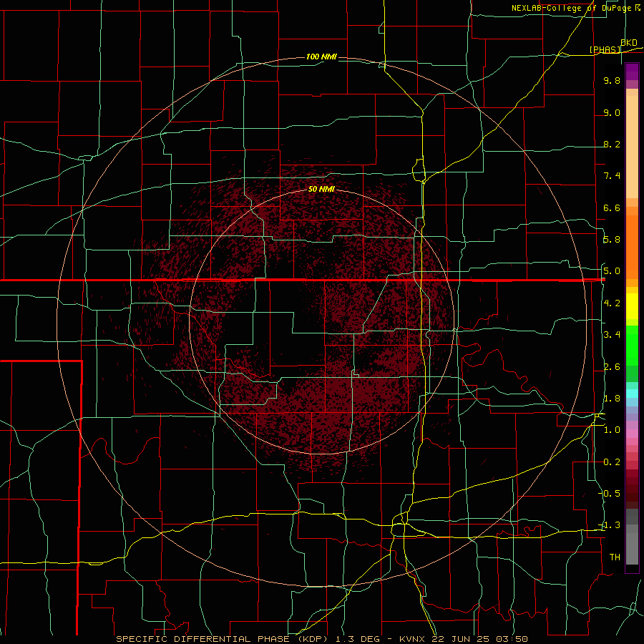This screenshot has width=644, height=644.
Task: Select the 5.8 scale value
Action: click(612, 240)
